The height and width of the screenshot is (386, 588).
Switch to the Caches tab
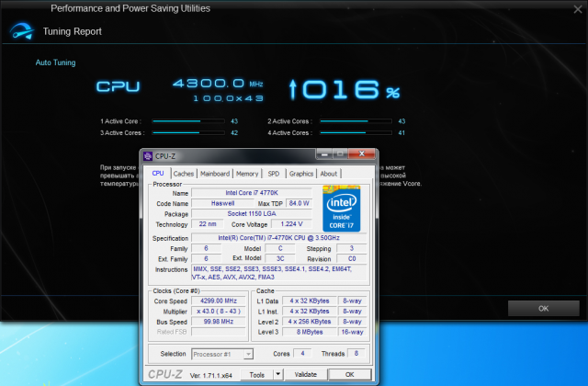[184, 174]
